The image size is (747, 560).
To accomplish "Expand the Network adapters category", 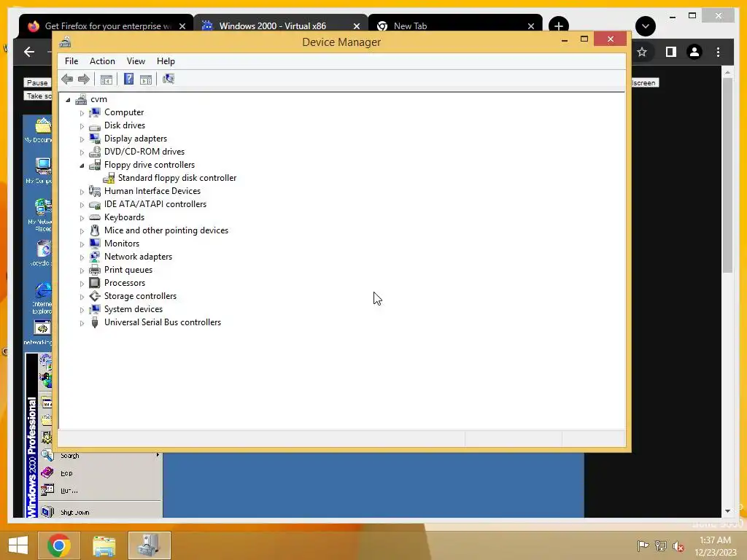I will 82,257.
